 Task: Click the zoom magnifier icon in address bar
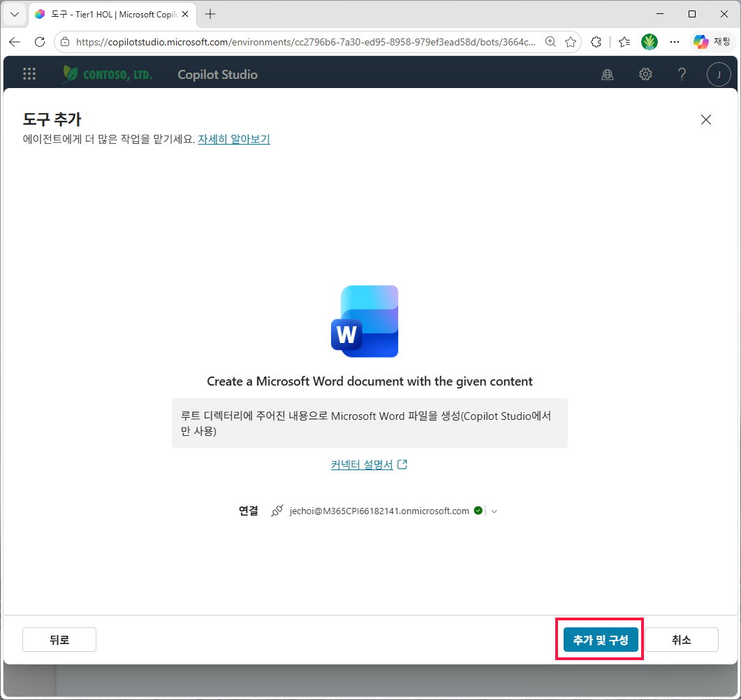point(550,42)
